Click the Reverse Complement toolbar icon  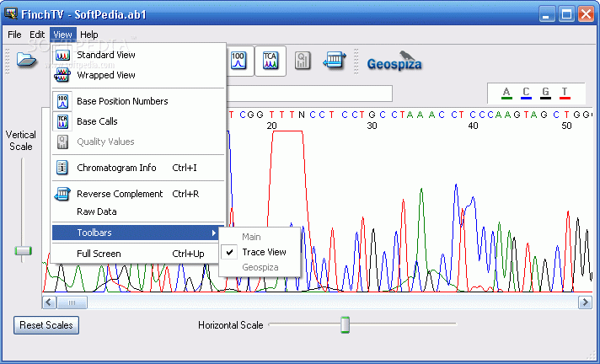click(x=334, y=61)
